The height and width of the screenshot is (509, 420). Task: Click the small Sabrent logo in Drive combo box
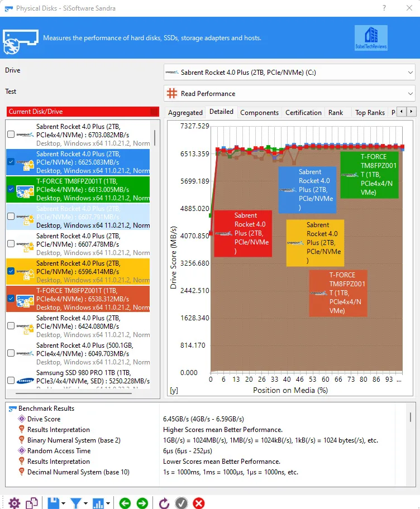point(172,72)
